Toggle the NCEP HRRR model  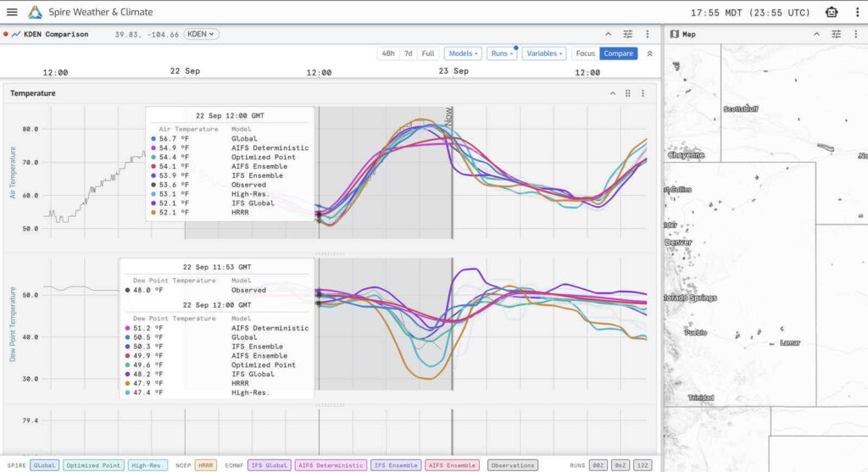tap(205, 465)
